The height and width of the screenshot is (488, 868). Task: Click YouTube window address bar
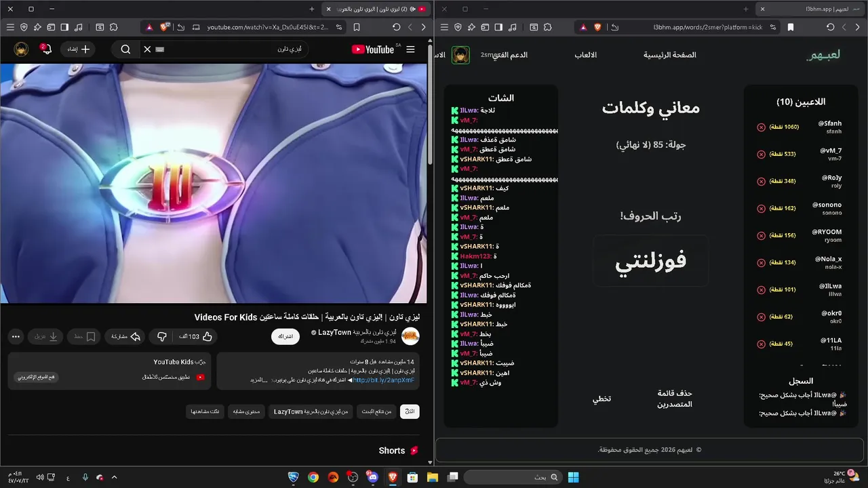click(x=268, y=27)
